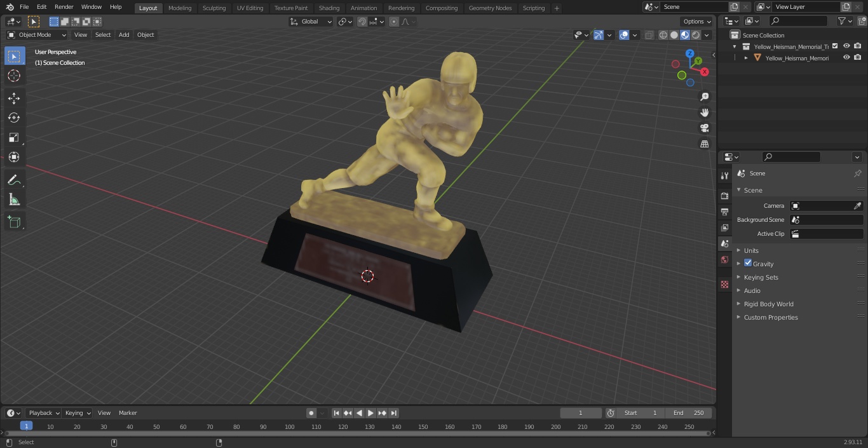Image resolution: width=868 pixels, height=448 pixels.
Task: Toggle snapping magnet icon
Action: pos(362,22)
